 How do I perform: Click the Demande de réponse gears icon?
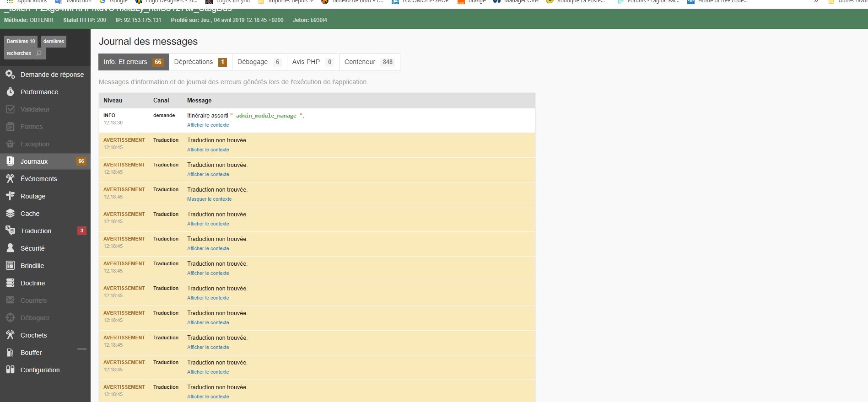[x=10, y=74]
